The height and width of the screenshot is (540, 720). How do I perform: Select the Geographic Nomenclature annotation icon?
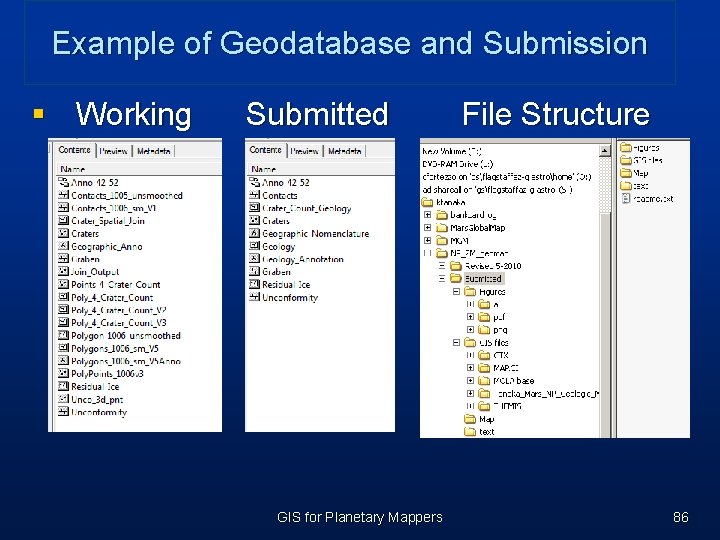pos(254,233)
